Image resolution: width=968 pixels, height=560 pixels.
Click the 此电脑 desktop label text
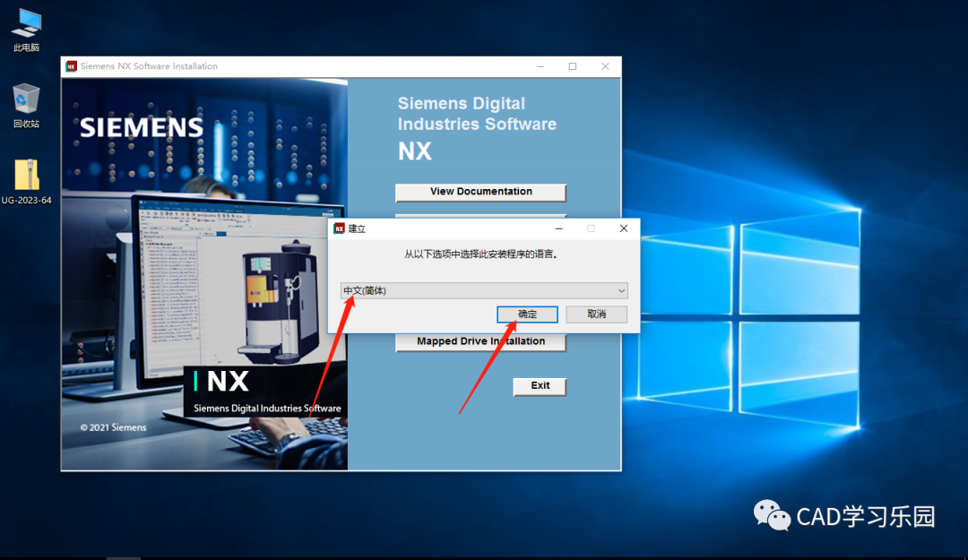[27, 47]
